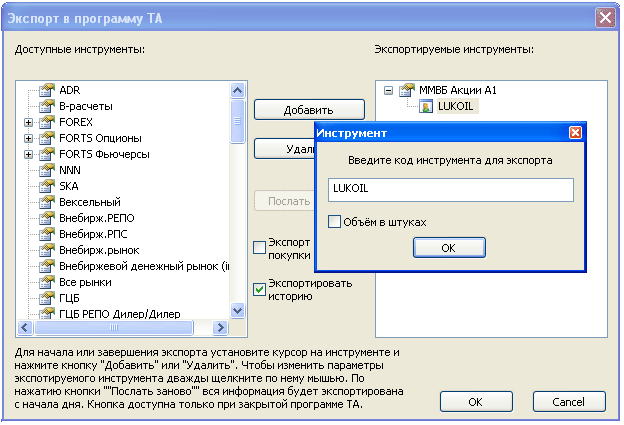Select В-расчеты in the list
624x425 pixels.
pyautogui.click(x=86, y=106)
